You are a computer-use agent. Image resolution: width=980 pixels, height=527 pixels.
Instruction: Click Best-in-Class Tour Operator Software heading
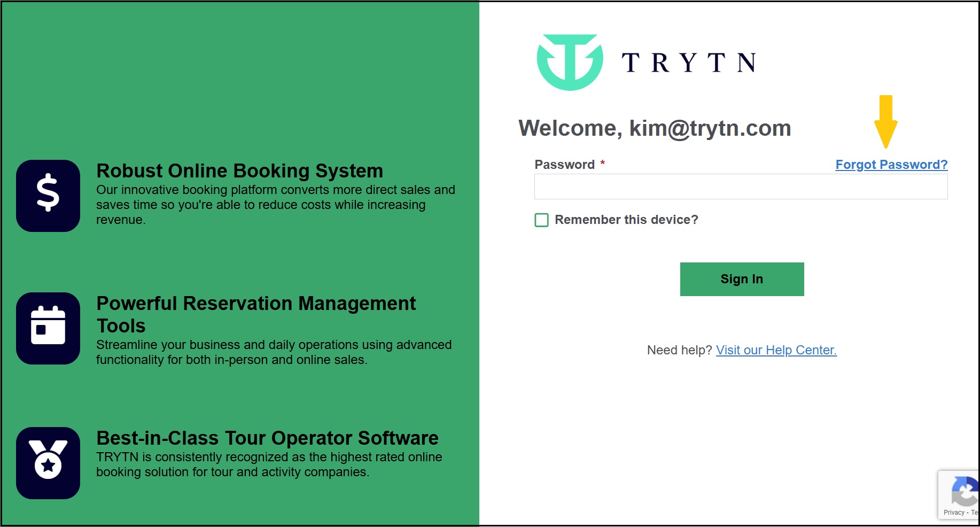tap(267, 438)
